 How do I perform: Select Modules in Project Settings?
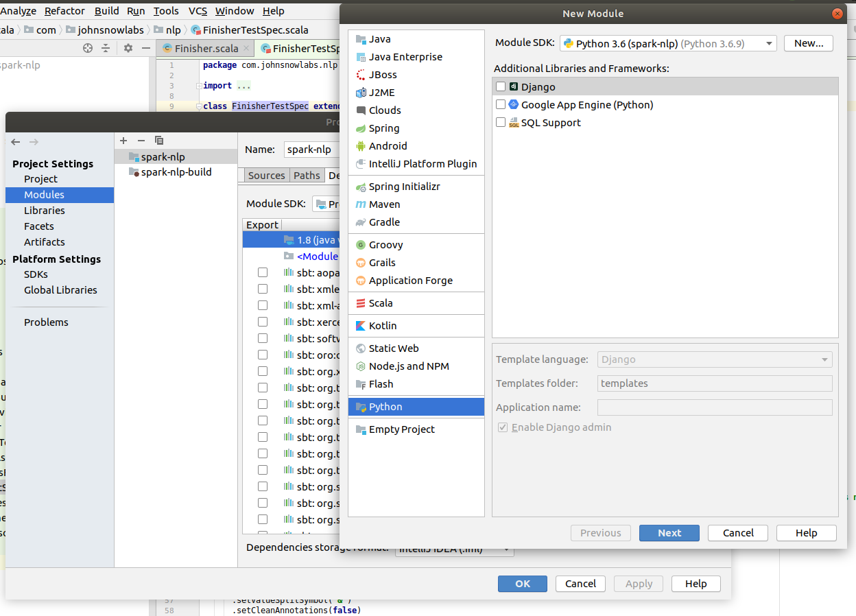[60, 195]
